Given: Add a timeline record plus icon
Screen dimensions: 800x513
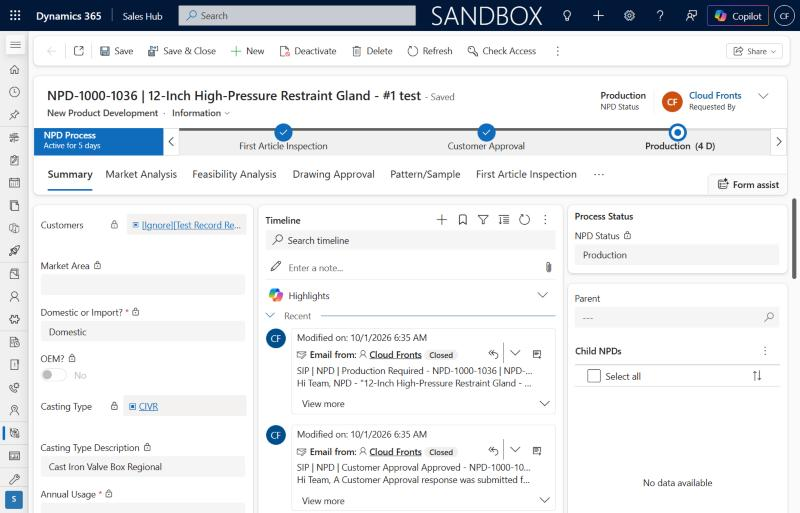Looking at the screenshot, I should click(442, 219).
